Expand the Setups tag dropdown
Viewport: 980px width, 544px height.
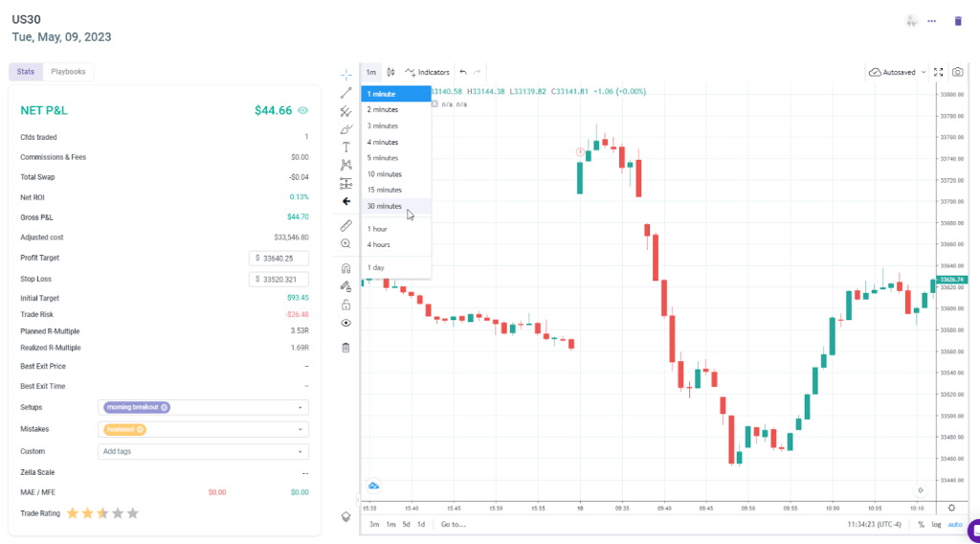click(x=302, y=407)
